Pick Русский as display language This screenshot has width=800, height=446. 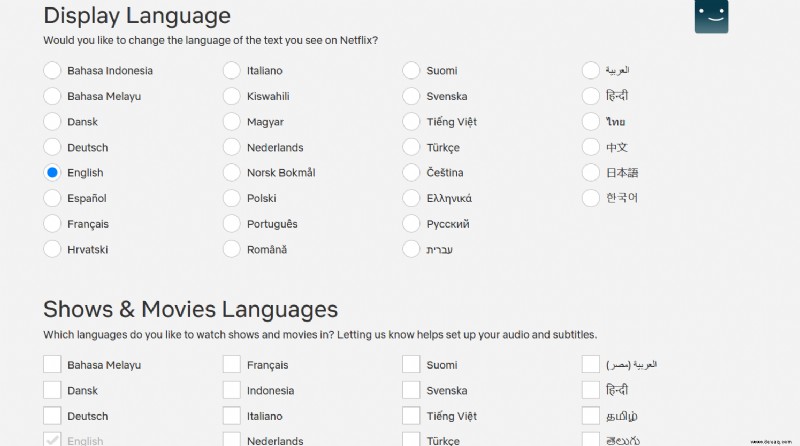point(411,224)
